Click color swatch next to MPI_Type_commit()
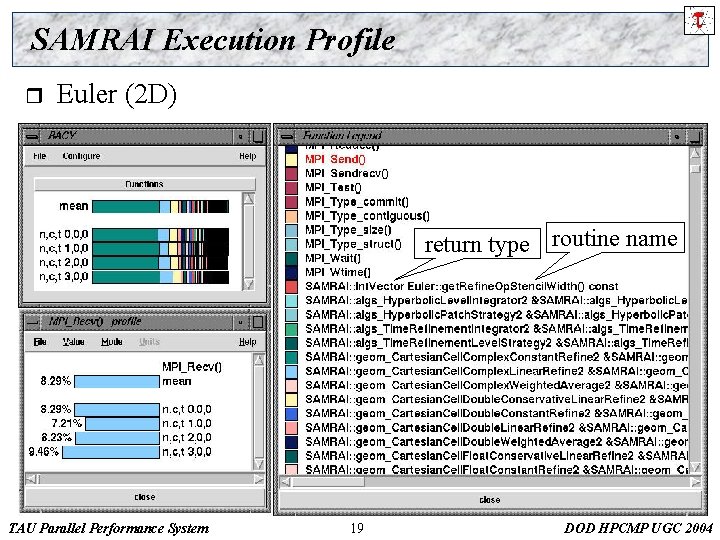The height and width of the screenshot is (540, 720). click(291, 202)
